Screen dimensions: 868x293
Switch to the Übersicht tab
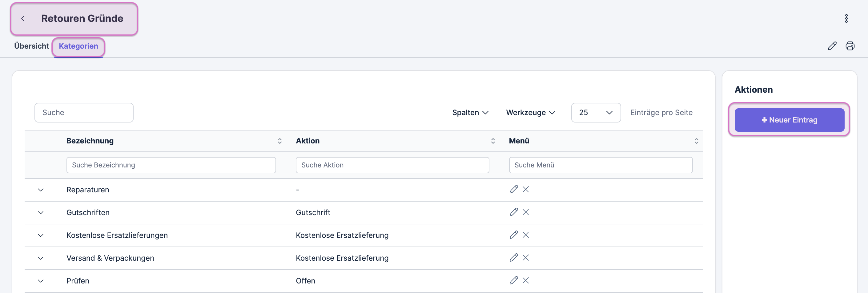(x=31, y=46)
